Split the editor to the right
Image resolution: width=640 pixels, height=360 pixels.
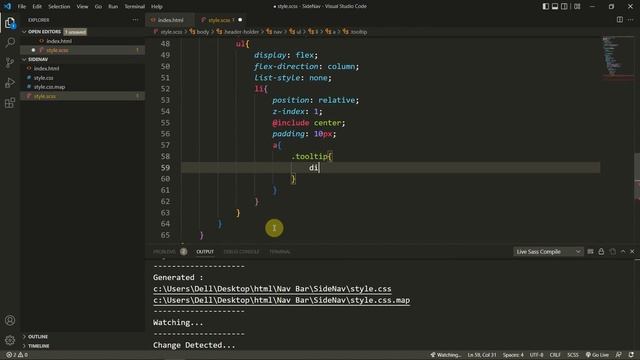coord(620,20)
